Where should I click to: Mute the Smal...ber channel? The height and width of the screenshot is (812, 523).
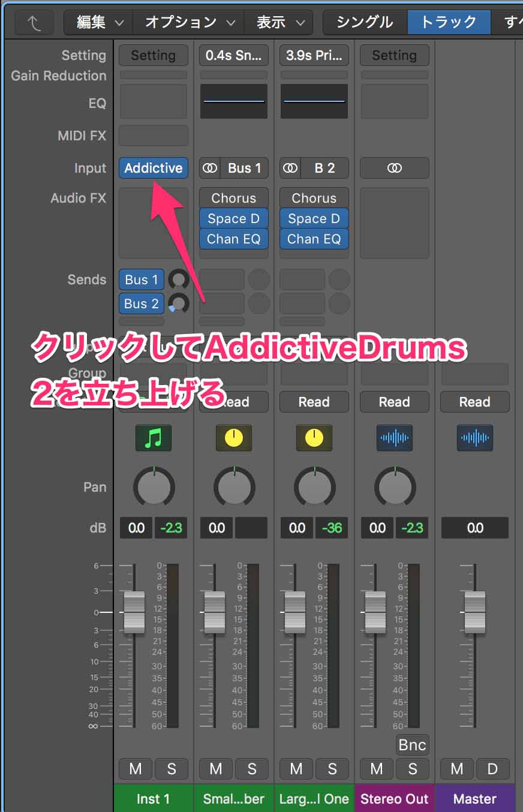(216, 769)
